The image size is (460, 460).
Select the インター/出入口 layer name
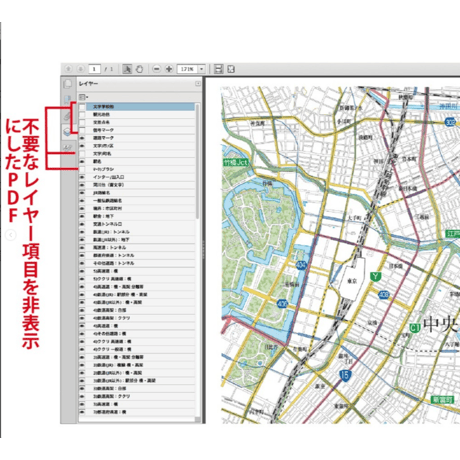click(109, 177)
